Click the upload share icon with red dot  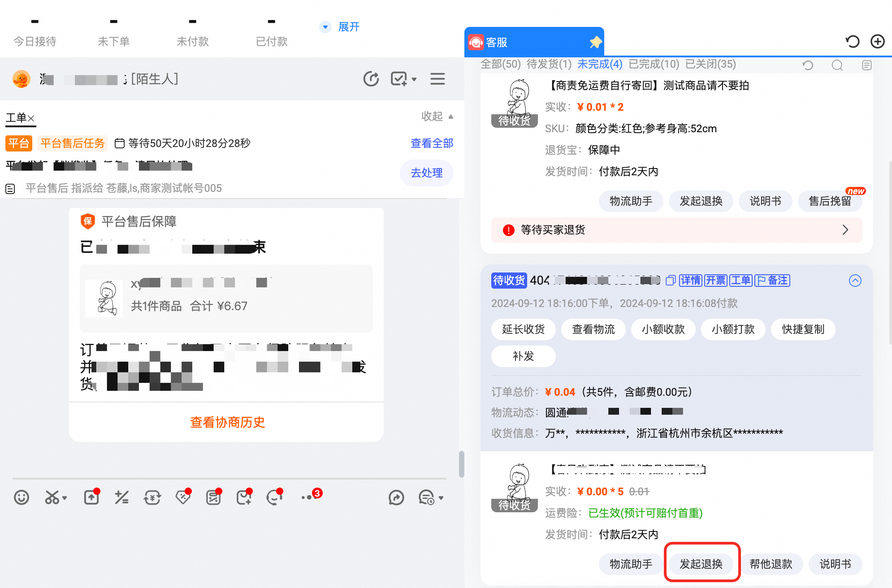(x=91, y=497)
